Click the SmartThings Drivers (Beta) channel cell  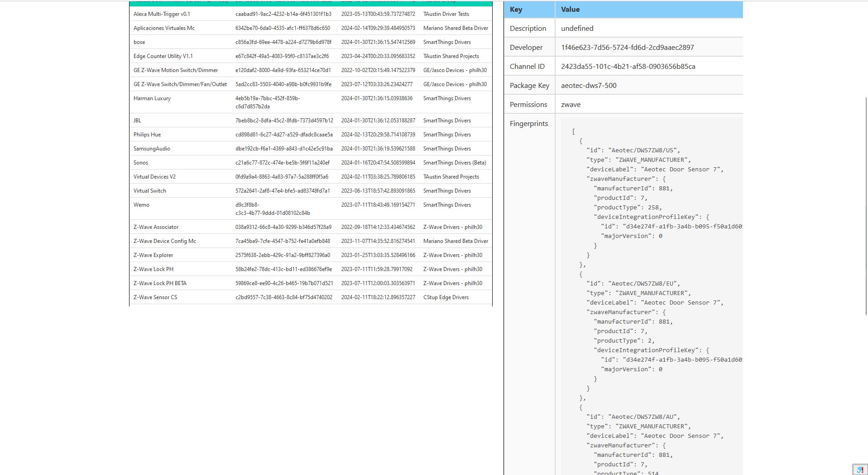point(454,162)
